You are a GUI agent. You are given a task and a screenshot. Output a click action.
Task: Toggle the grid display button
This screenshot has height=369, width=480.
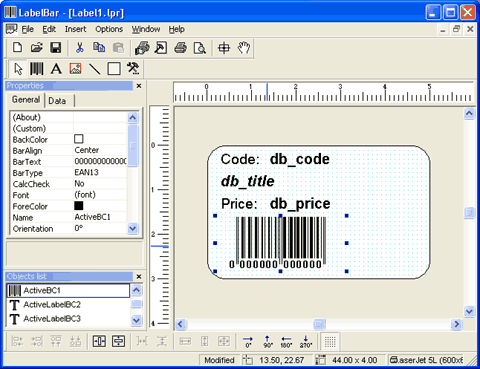(x=330, y=341)
